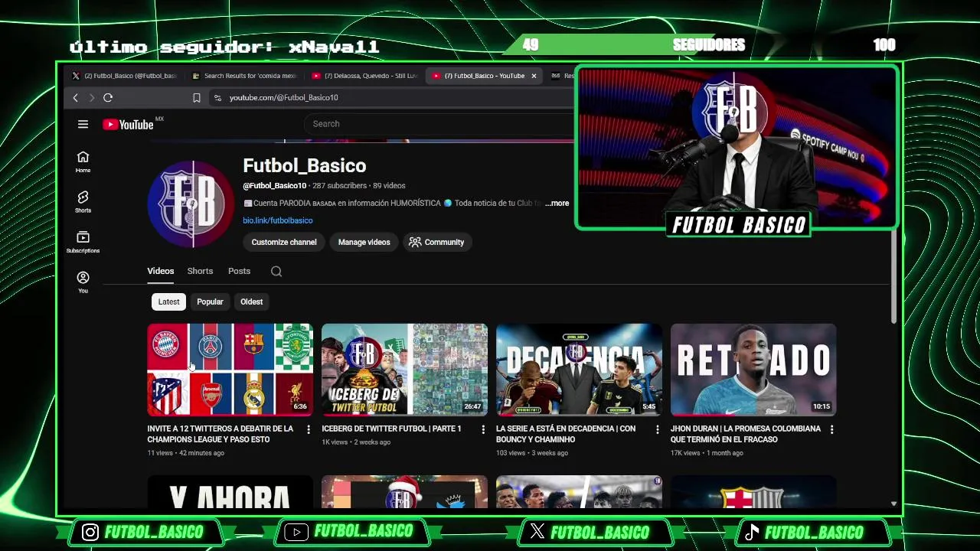Open title ICEBERG DE TWITTER FUTBOL | PARTE 1
The height and width of the screenshot is (551, 980).
point(391,429)
